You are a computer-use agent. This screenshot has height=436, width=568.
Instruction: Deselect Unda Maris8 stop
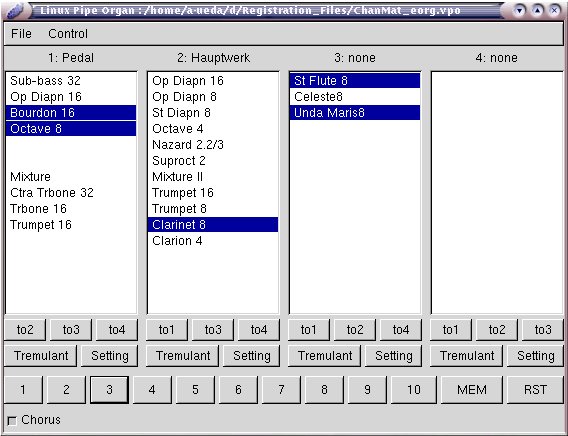(355, 113)
